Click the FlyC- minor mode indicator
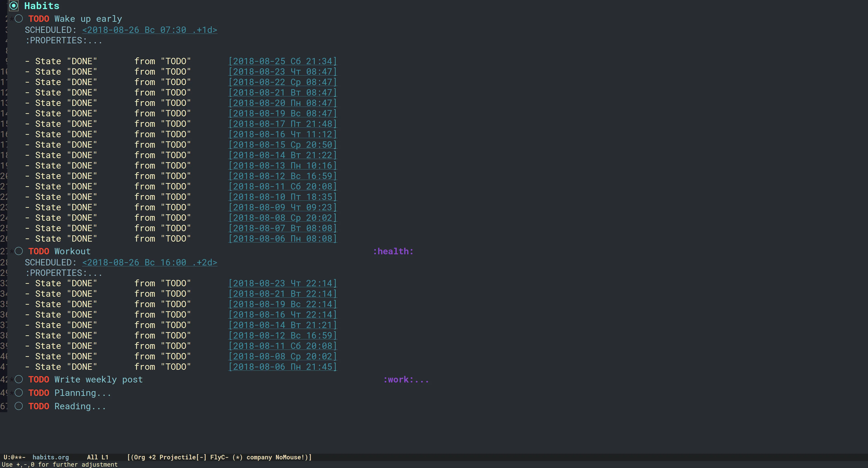The image size is (868, 468). click(219, 457)
